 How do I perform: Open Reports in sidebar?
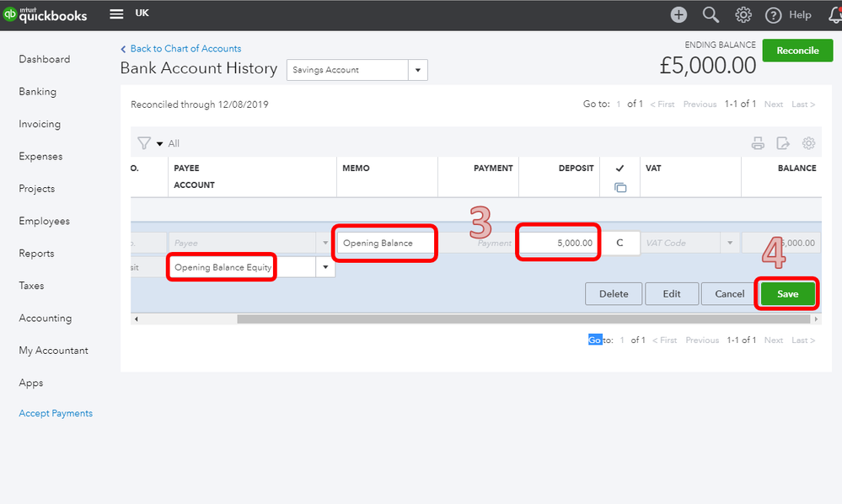tap(36, 254)
